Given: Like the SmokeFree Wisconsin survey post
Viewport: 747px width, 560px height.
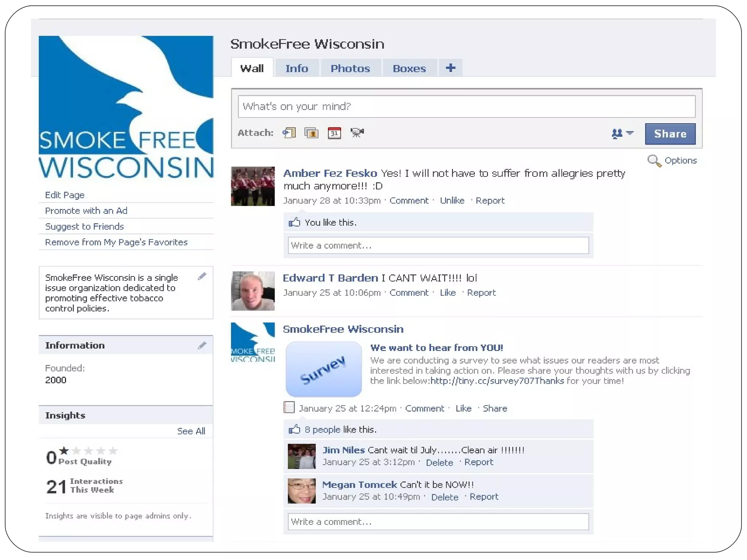Looking at the screenshot, I should 463,408.
